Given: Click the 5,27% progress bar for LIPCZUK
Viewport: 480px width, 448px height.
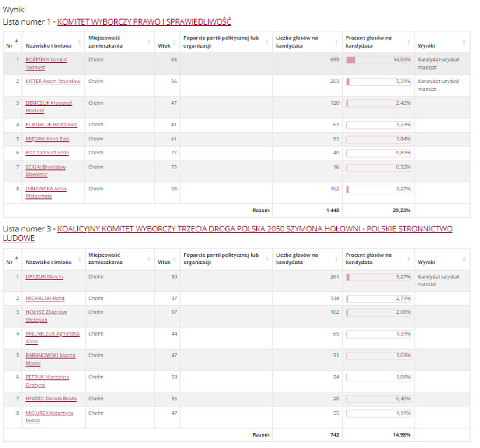Looking at the screenshot, I should pyautogui.click(x=378, y=277).
